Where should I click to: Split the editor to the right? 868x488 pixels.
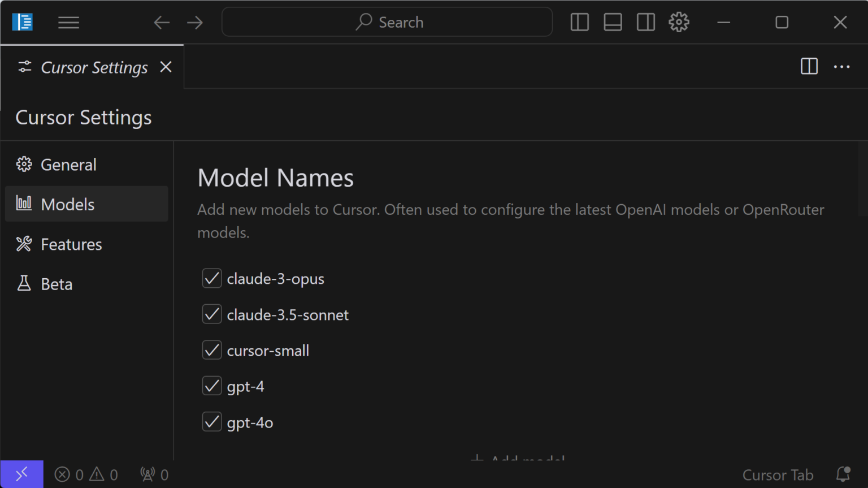coord(809,66)
